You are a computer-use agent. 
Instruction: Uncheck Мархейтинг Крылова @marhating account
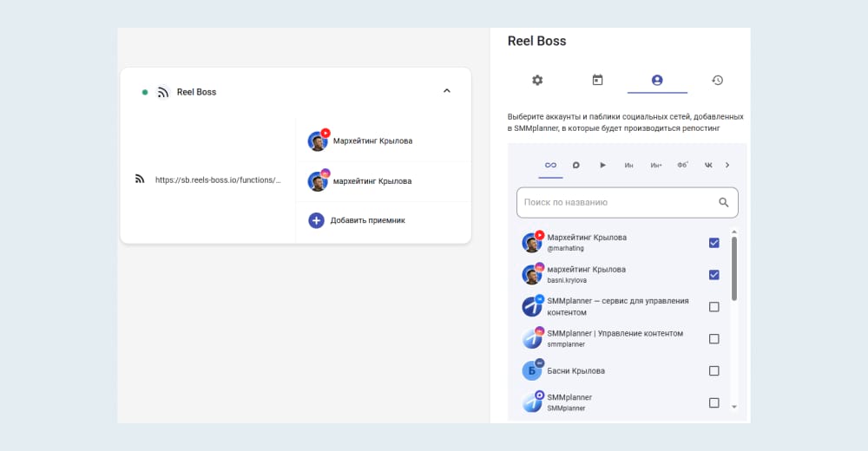pos(713,243)
